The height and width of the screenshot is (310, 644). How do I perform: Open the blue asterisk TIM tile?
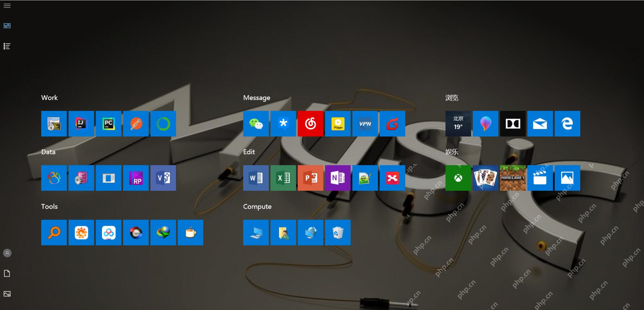tap(283, 124)
